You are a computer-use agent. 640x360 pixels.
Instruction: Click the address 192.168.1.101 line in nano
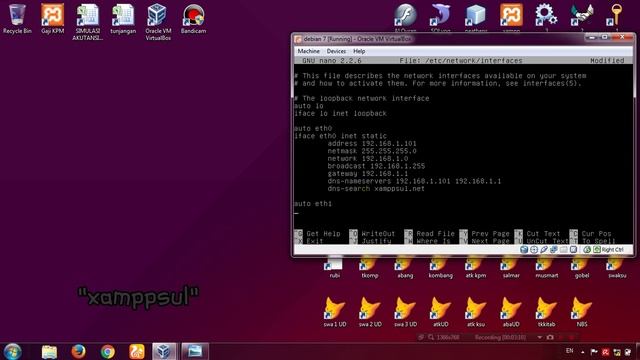(372, 144)
